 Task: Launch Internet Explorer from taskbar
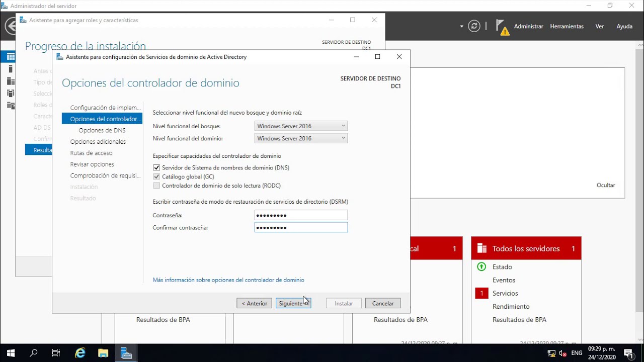pos(80,353)
